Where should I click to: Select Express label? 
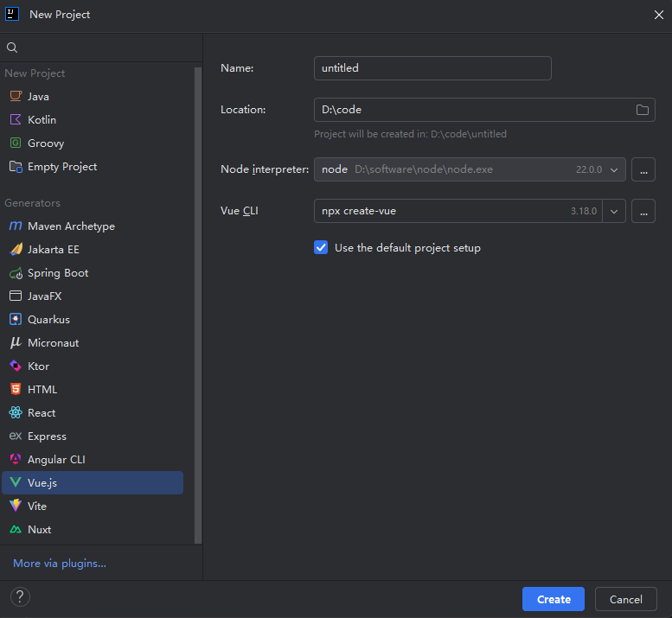(x=47, y=436)
